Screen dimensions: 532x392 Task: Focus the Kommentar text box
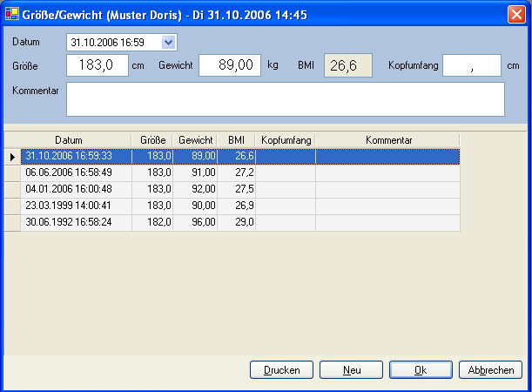pyautogui.click(x=285, y=99)
